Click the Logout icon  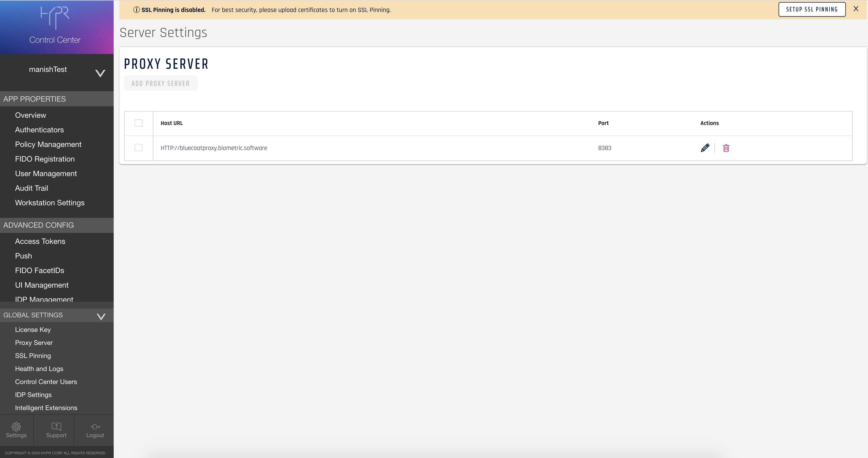coord(95,427)
